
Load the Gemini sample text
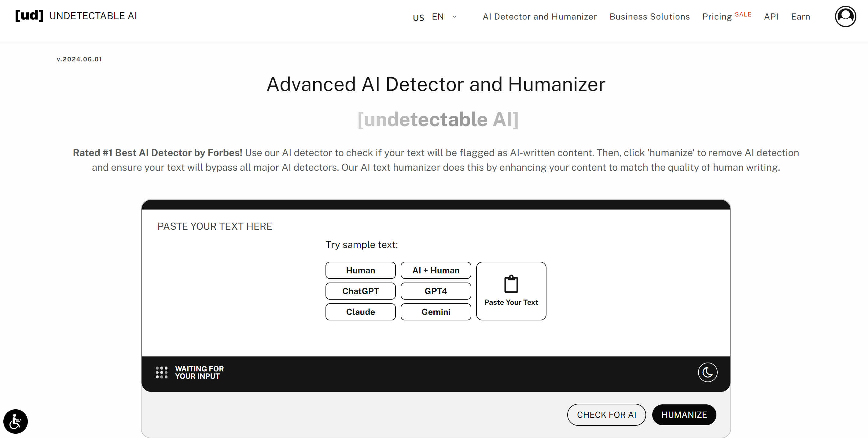[435, 312]
